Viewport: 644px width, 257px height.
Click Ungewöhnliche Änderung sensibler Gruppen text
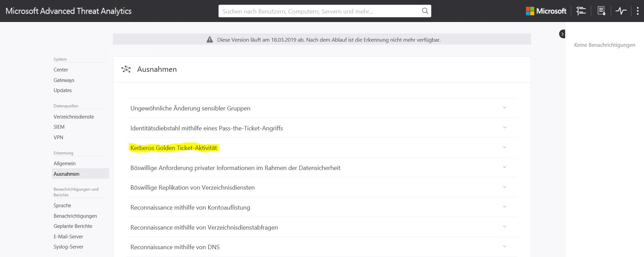coord(190,108)
